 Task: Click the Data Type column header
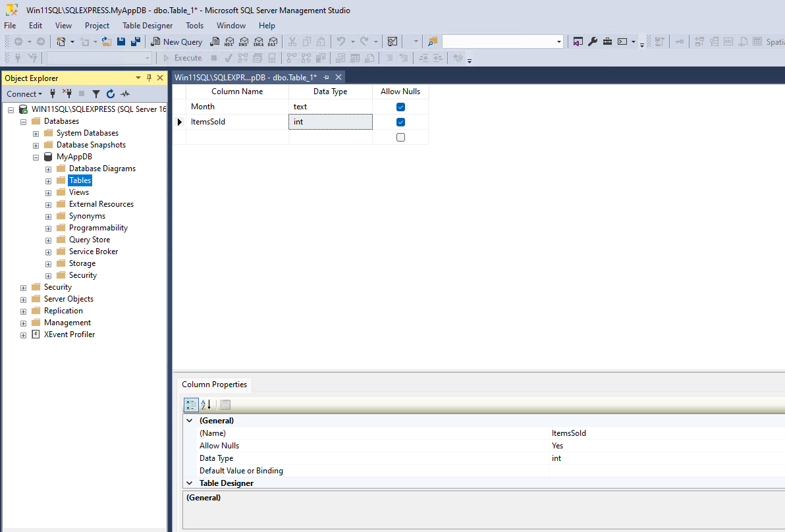click(x=331, y=92)
